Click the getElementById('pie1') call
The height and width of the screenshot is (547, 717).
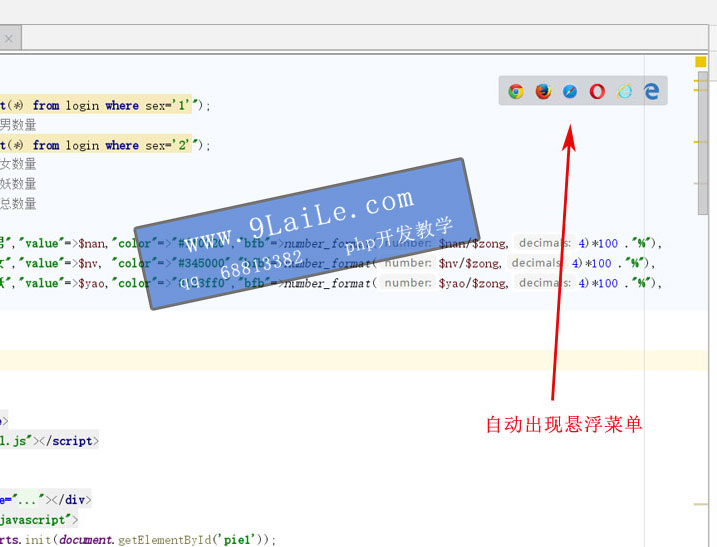coord(193,540)
